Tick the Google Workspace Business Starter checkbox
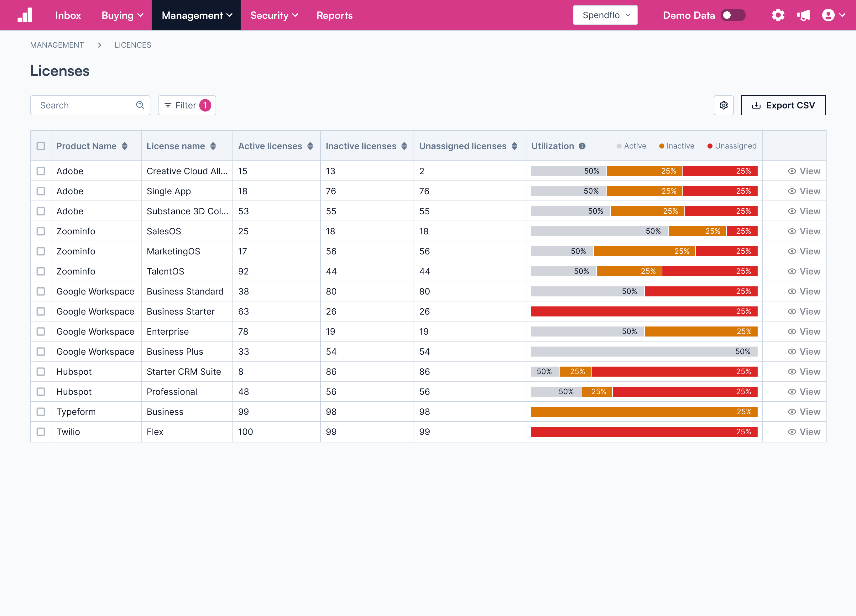The height and width of the screenshot is (616, 856). click(41, 311)
